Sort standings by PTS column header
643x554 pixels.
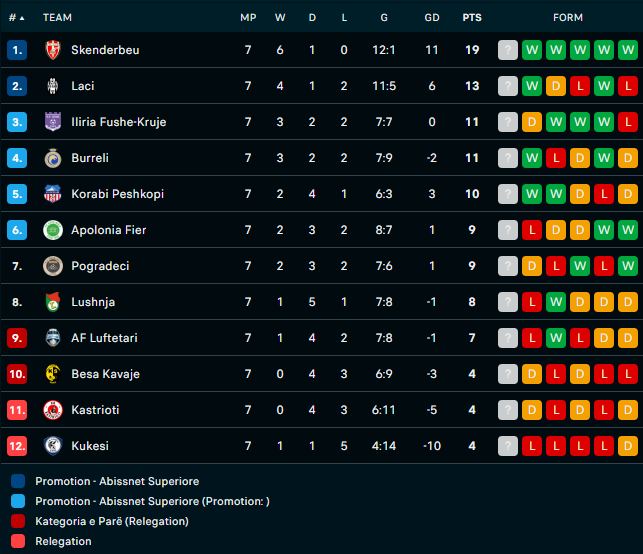coord(471,18)
